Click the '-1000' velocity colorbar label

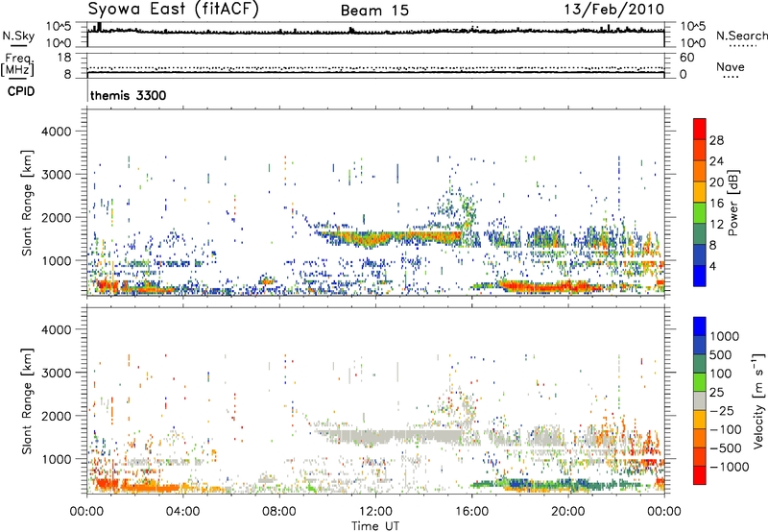pos(730,467)
